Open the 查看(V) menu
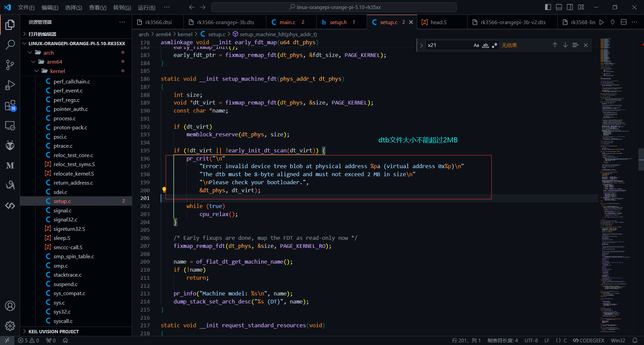 98,7
